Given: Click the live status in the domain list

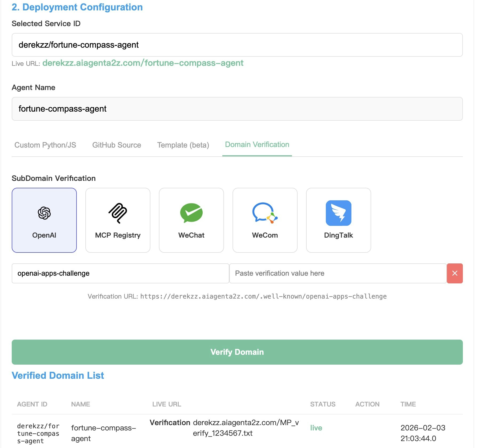Looking at the screenshot, I should [316, 428].
